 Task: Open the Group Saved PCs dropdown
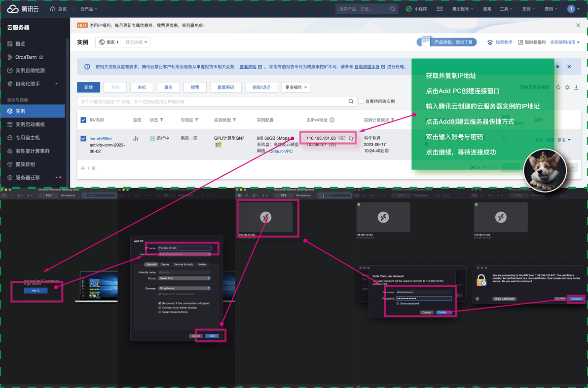pos(184,278)
